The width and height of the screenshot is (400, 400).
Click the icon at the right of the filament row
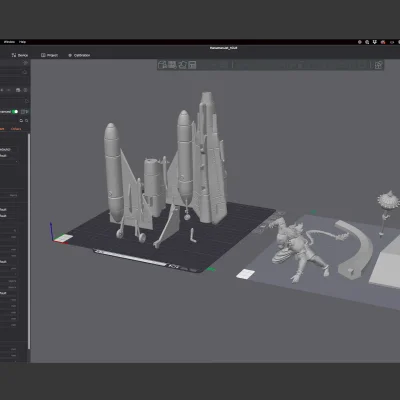[x=25, y=90]
